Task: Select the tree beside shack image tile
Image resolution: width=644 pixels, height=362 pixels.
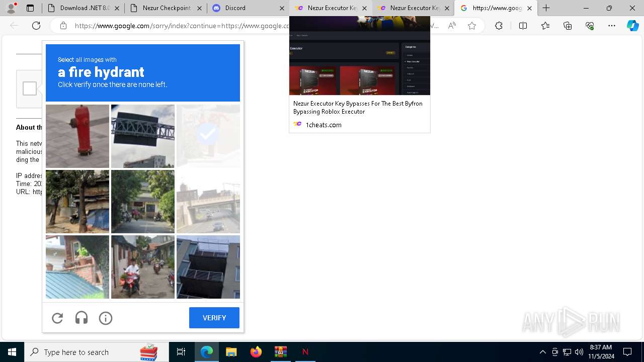Action: tap(77, 202)
